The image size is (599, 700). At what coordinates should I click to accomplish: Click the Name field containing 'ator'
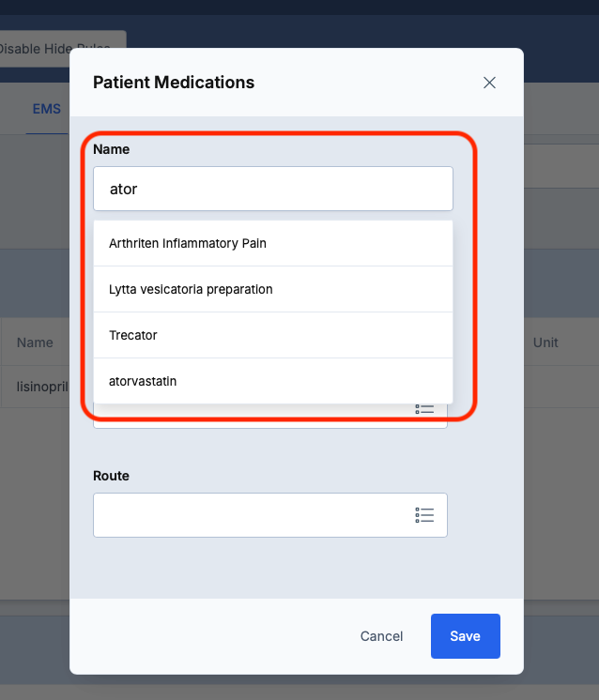click(x=272, y=189)
